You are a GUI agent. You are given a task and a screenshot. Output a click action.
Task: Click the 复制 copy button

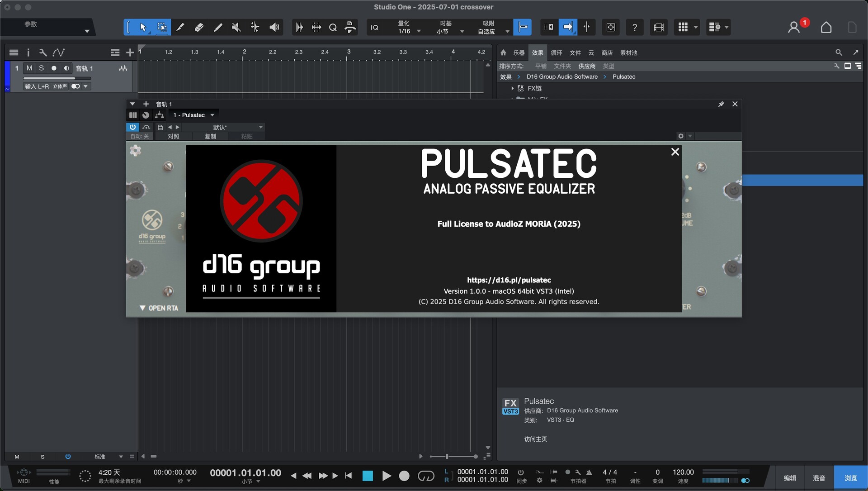210,136
